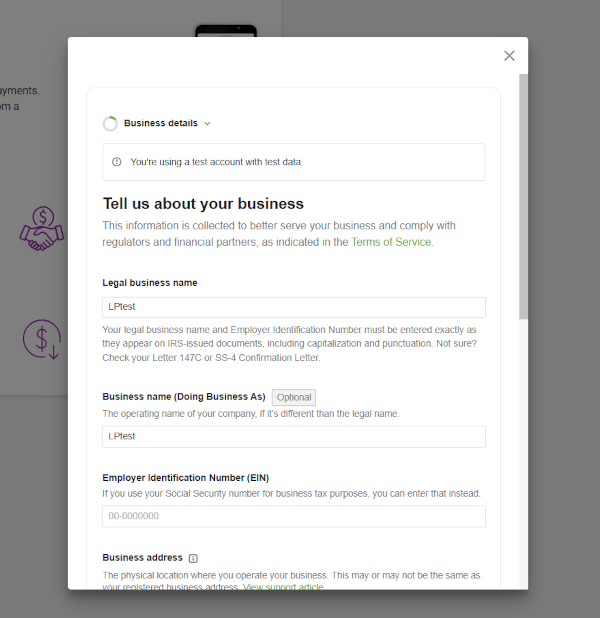Image resolution: width=600 pixels, height=618 pixels.
Task: Close the business details dialog
Action: click(509, 56)
